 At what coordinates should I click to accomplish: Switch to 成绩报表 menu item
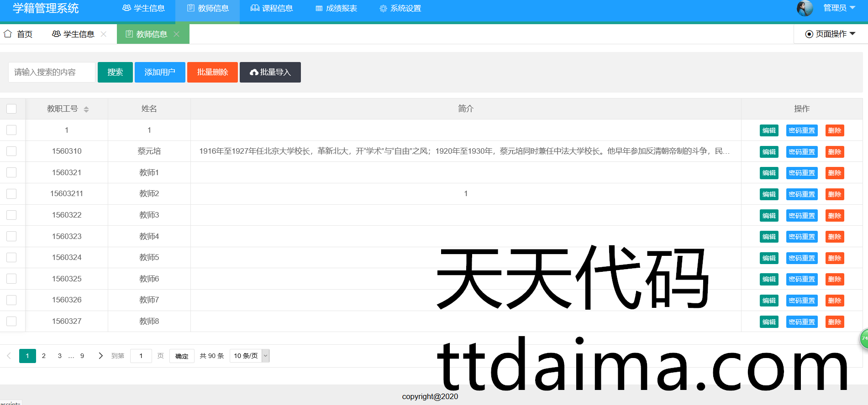click(x=337, y=8)
